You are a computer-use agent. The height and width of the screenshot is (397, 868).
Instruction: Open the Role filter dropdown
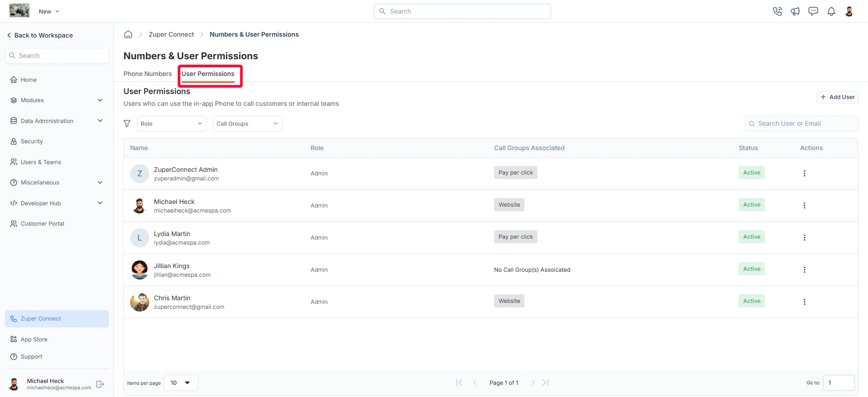coord(172,124)
